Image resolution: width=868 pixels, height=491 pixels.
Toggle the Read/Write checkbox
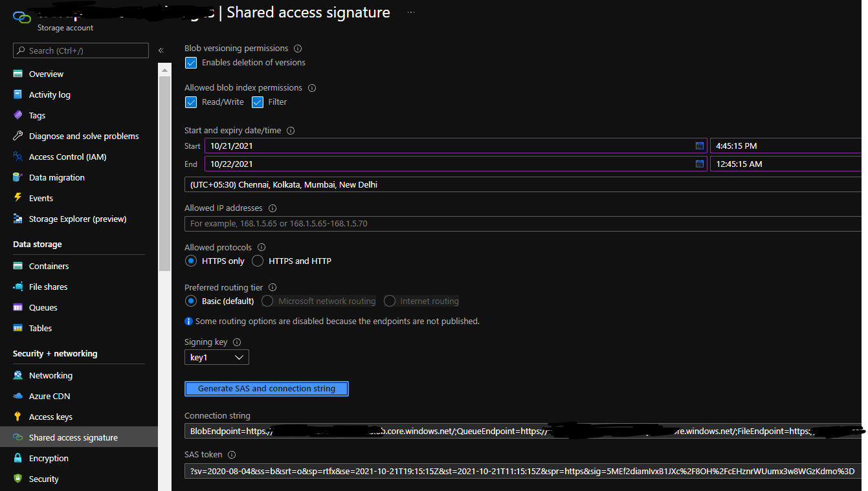191,102
